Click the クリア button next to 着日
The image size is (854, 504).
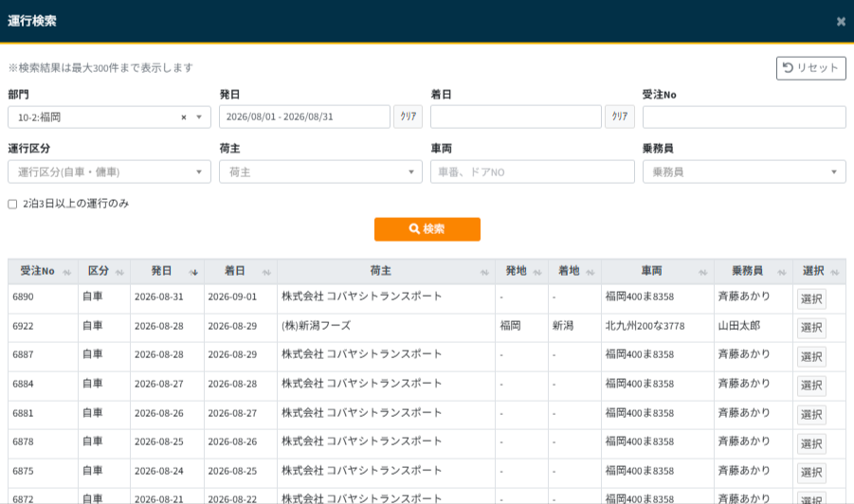[619, 117]
